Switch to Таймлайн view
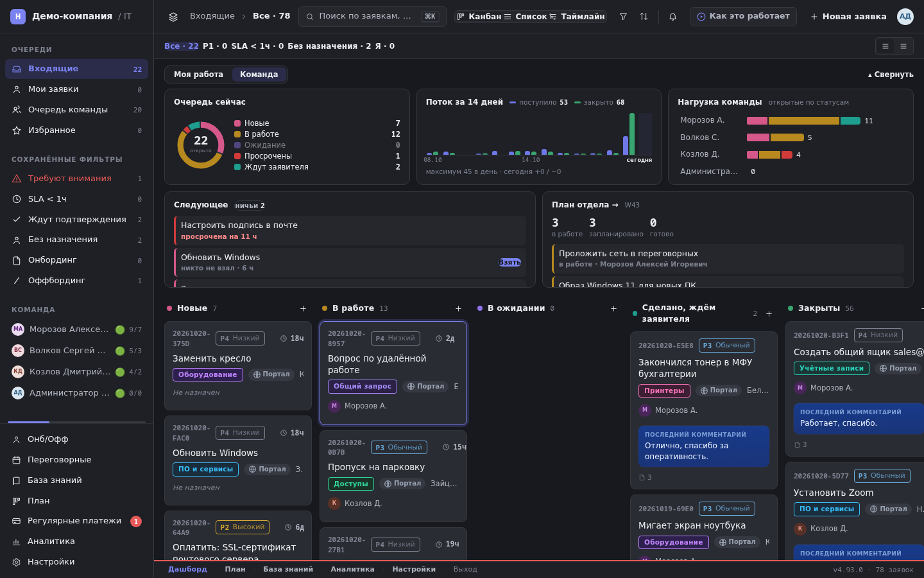 click(577, 17)
